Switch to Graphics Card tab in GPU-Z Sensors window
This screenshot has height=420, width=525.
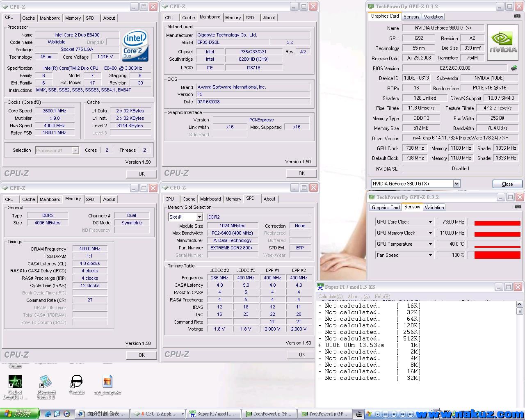386,208
